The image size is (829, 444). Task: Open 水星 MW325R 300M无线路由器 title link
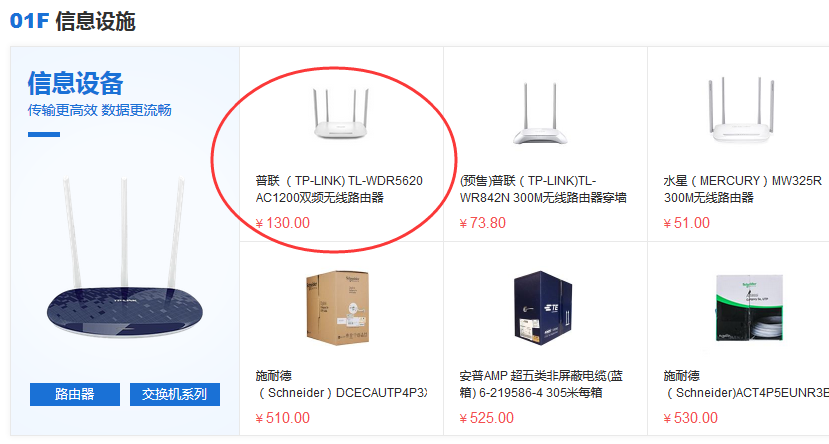(742, 189)
